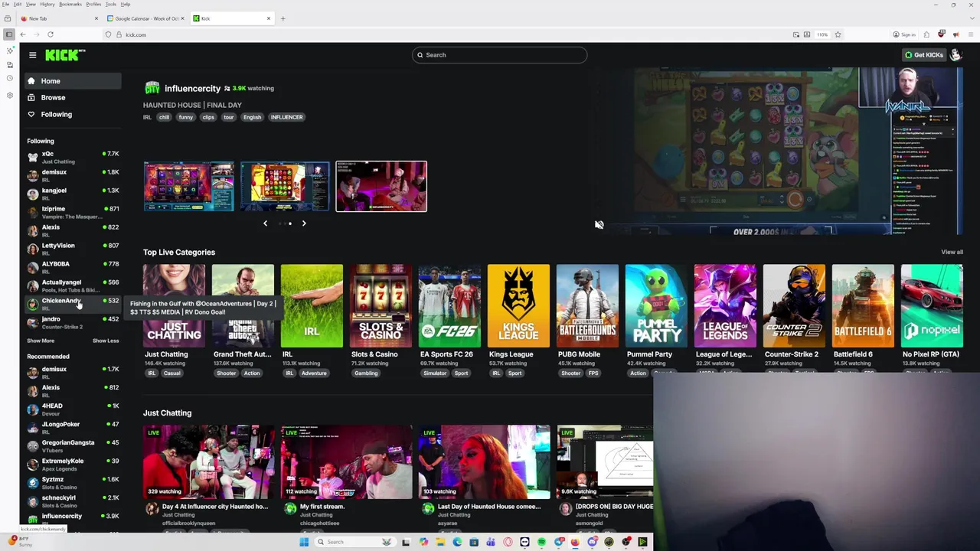Open the Browse page in sidebar
Screen dimensions: 980x551
(x=71, y=97)
